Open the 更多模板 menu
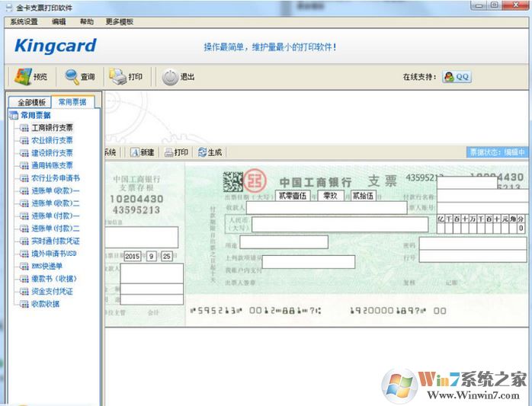Screen dimensions: 532x406 [120, 21]
